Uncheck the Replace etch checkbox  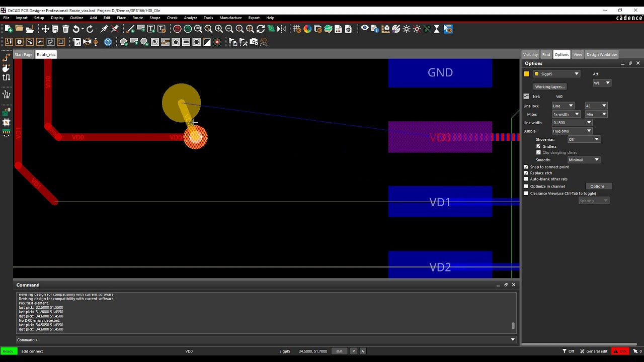pos(526,173)
